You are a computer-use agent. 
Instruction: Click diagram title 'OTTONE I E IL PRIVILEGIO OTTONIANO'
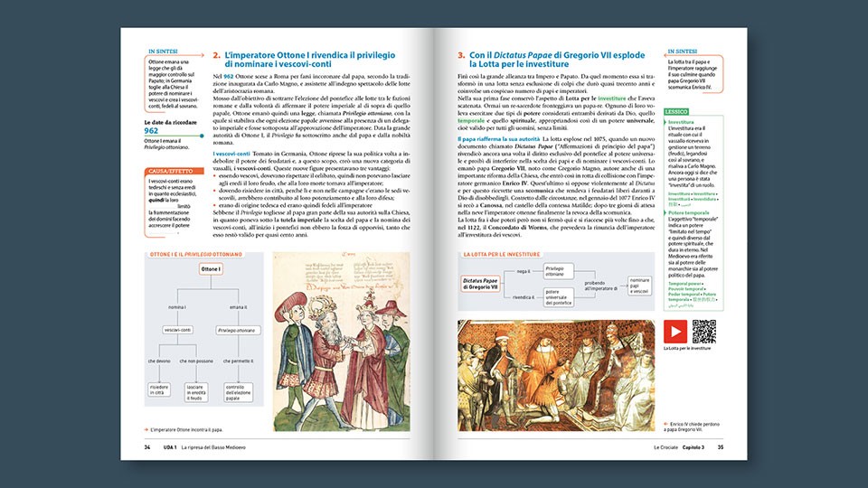point(196,255)
